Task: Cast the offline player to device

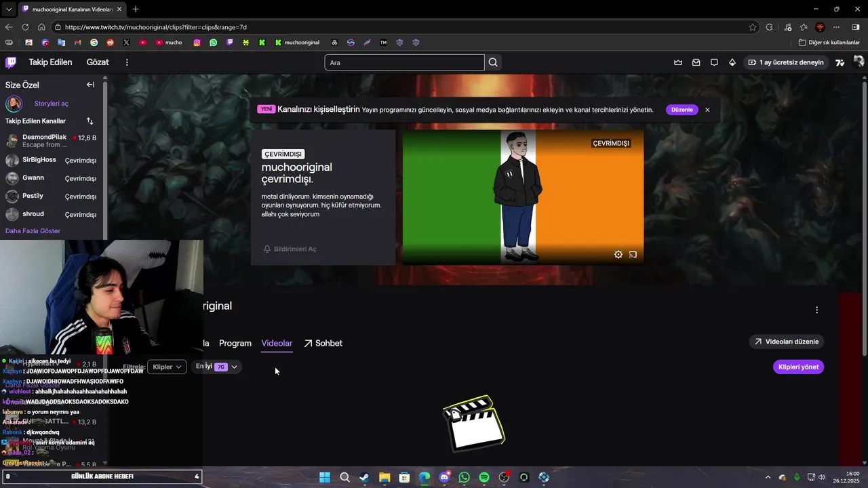Action: 633,255
